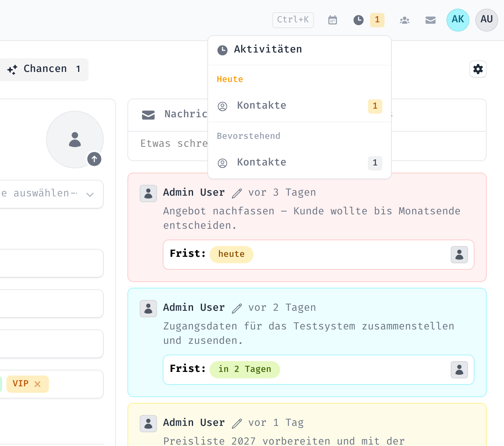This screenshot has height=446, width=504.
Task: Edit the note from vor 3 Tagen
Action: click(x=237, y=193)
